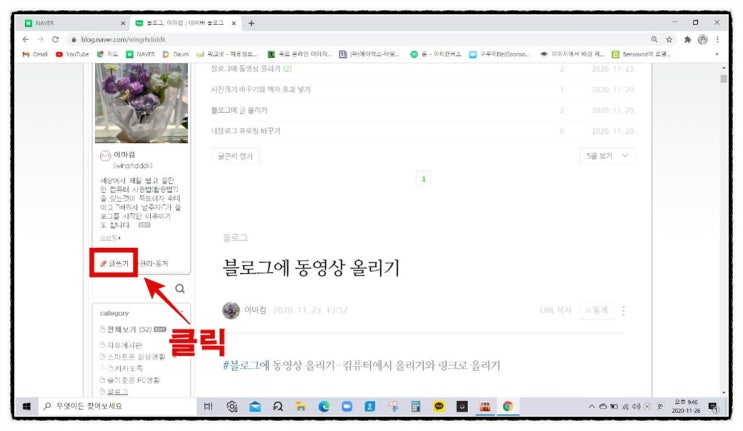Click the Windows taskbar search box
The image size is (743, 431).
pyautogui.click(x=116, y=406)
